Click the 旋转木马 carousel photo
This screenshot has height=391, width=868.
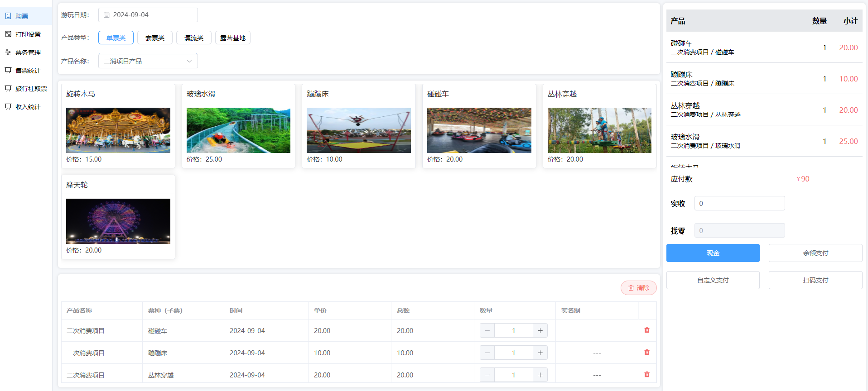coord(118,130)
